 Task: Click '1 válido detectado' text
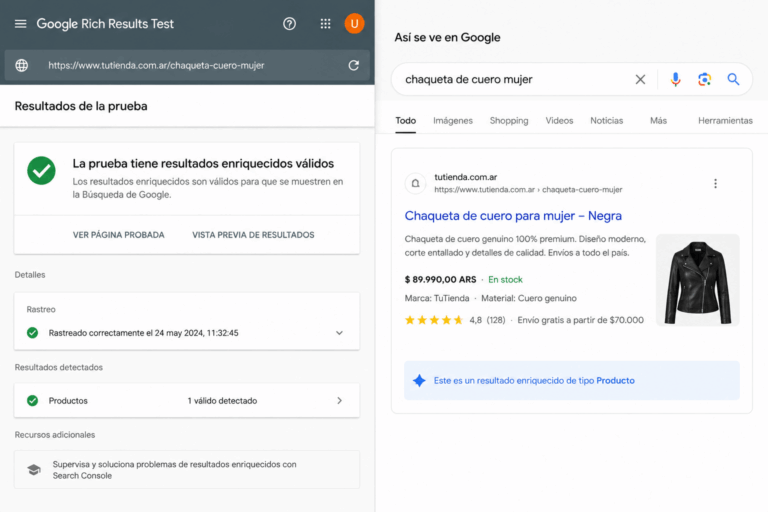[222, 400]
